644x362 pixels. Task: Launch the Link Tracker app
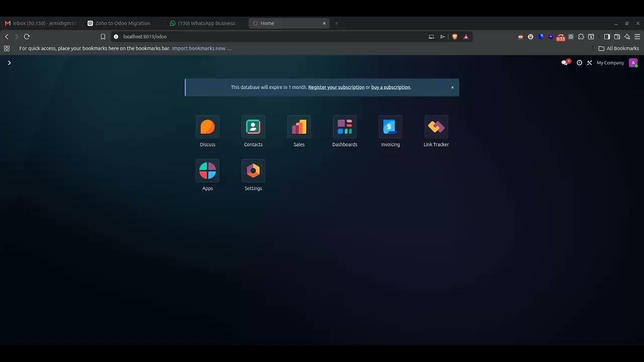436,131
